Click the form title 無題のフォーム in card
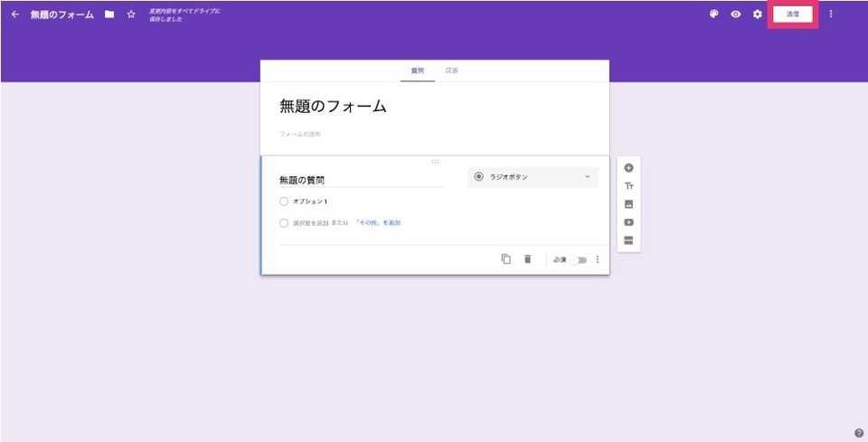The image size is (868, 442). (x=333, y=107)
